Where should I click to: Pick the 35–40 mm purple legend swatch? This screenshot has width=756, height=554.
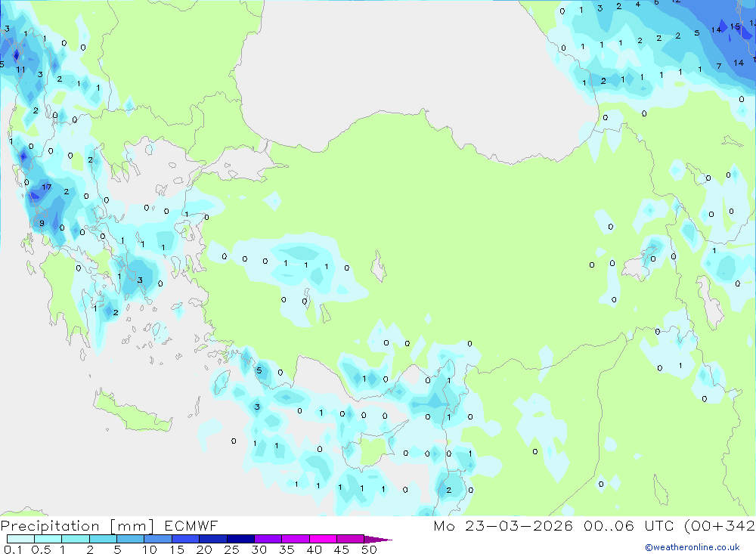295,539
